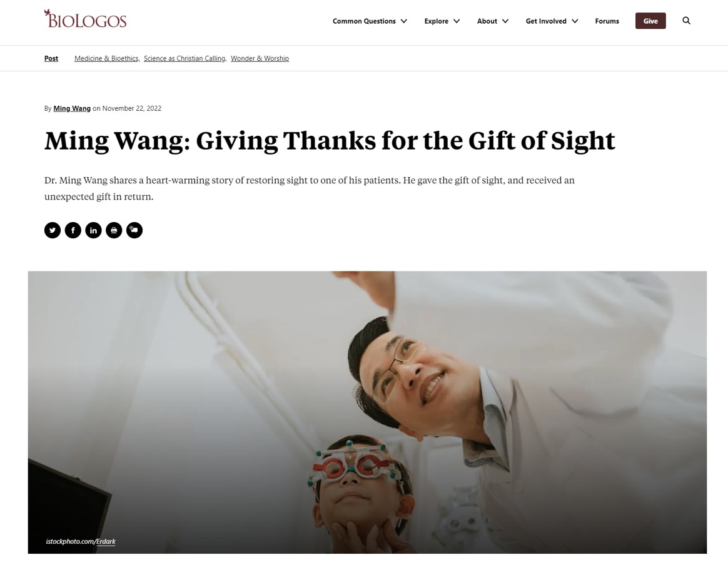
Task: Open author link Ming Wang
Action: click(x=72, y=108)
